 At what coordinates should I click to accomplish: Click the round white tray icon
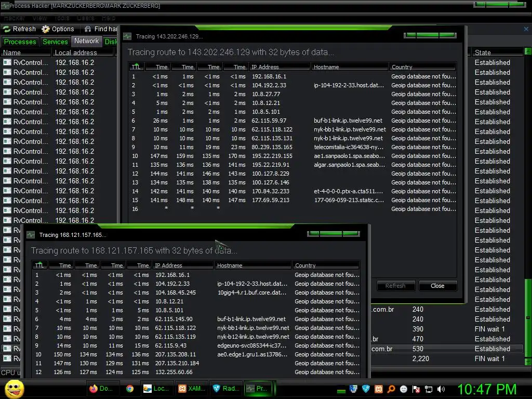pos(403,389)
